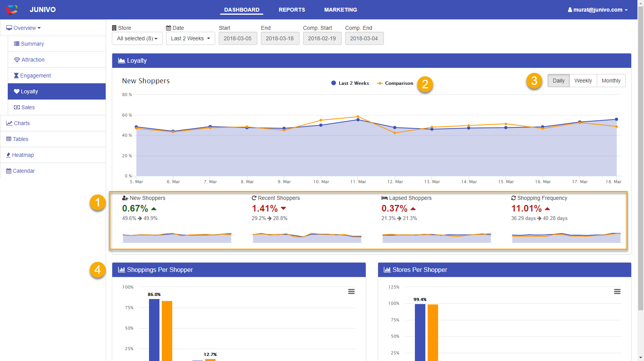The height and width of the screenshot is (361, 644).
Task: Open the Charts section link
Action: tap(22, 123)
